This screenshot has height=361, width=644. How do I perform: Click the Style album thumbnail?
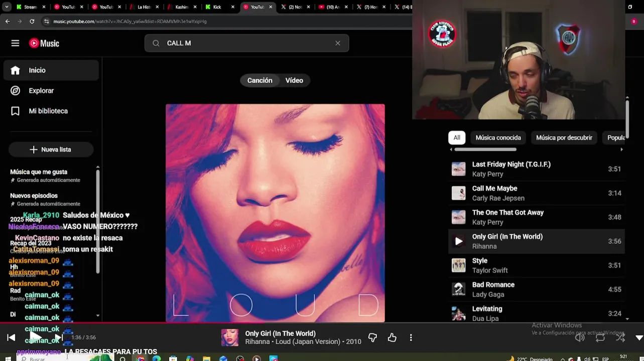click(458, 265)
